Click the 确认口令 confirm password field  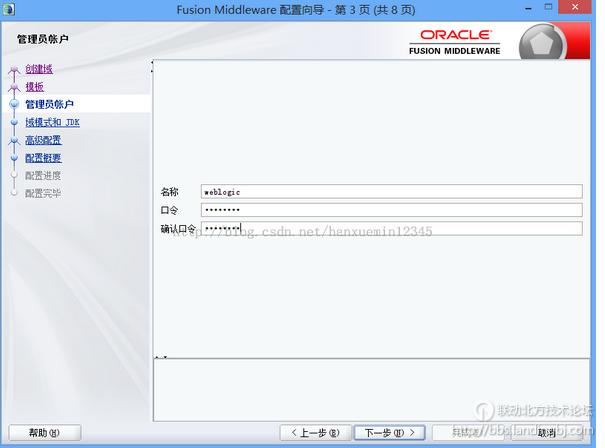pos(391,228)
